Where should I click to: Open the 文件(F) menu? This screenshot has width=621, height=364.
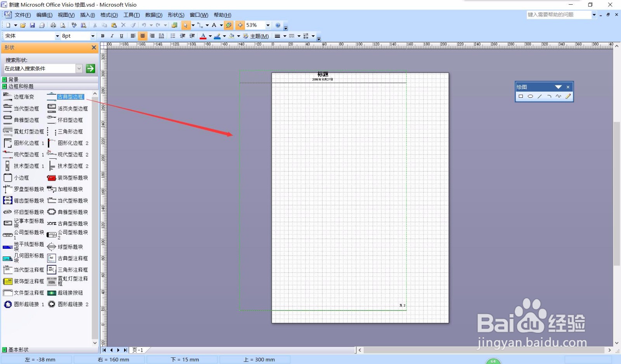tap(23, 15)
